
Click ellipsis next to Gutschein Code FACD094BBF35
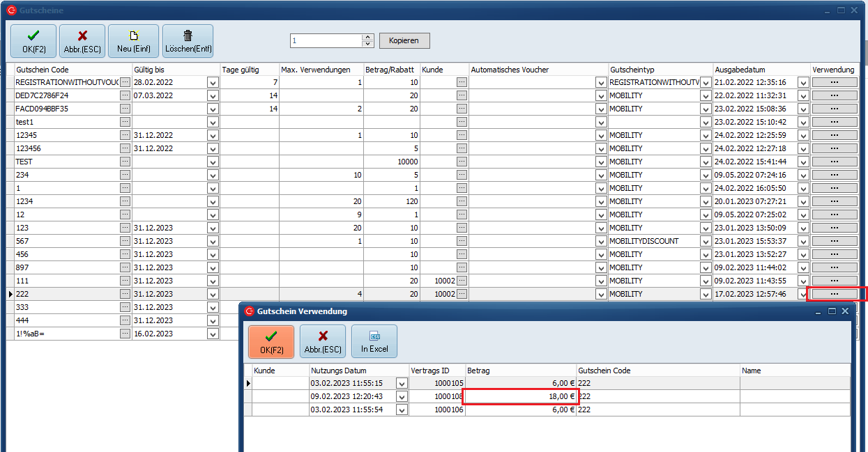(x=125, y=109)
